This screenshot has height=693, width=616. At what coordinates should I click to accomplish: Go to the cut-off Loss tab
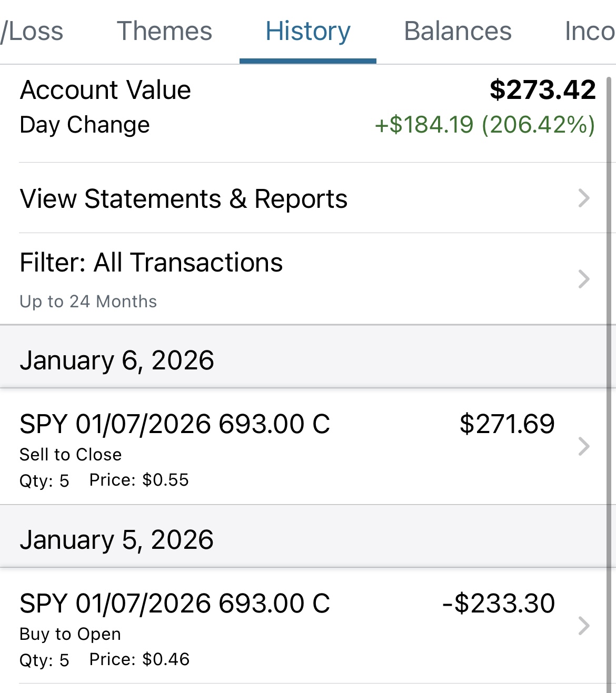(x=33, y=32)
